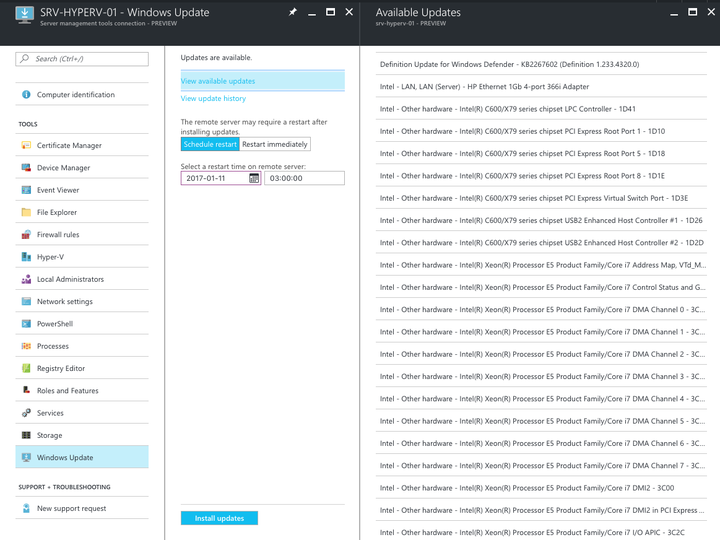
Task: Open Computer identification in sidebar
Action: point(82,95)
